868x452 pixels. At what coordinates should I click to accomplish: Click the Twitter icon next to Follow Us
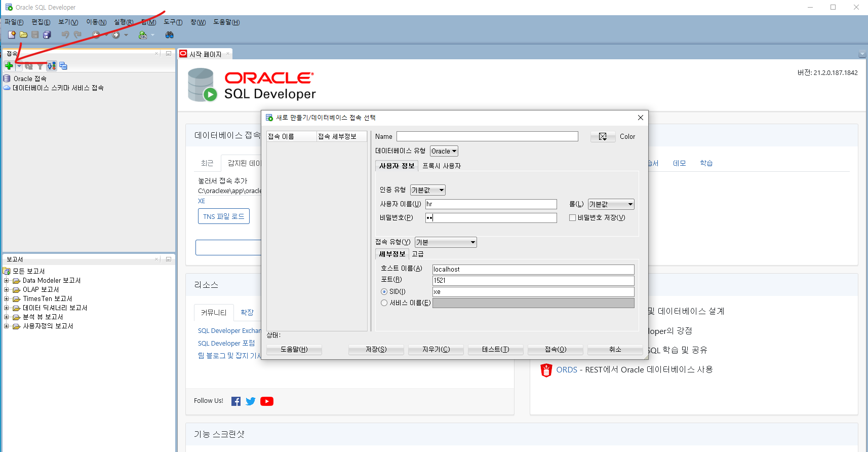point(251,401)
